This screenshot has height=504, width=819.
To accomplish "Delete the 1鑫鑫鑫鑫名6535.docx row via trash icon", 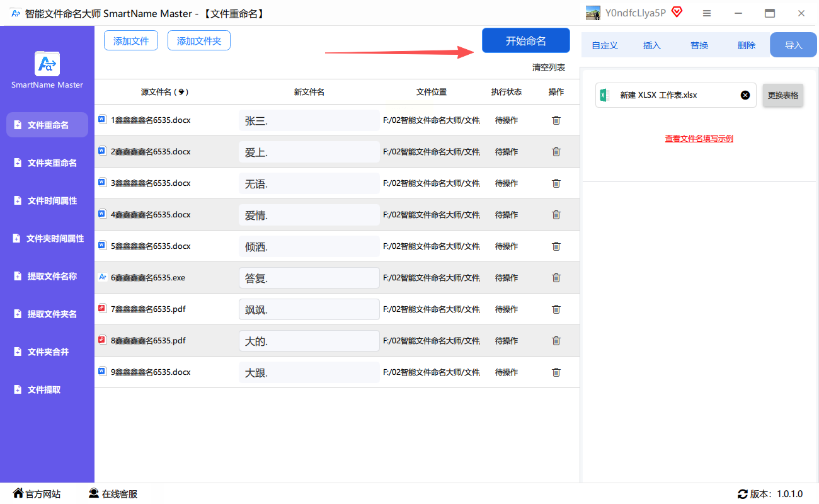I will coord(556,120).
